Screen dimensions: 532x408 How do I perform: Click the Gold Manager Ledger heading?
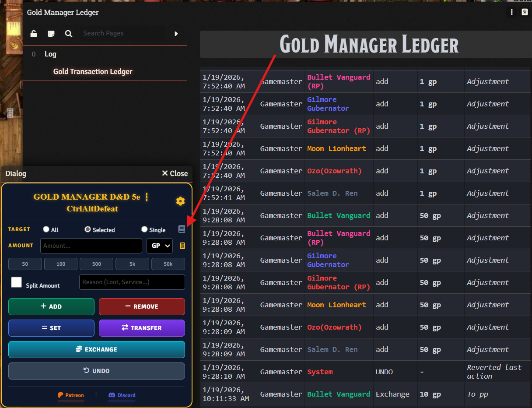tap(369, 45)
